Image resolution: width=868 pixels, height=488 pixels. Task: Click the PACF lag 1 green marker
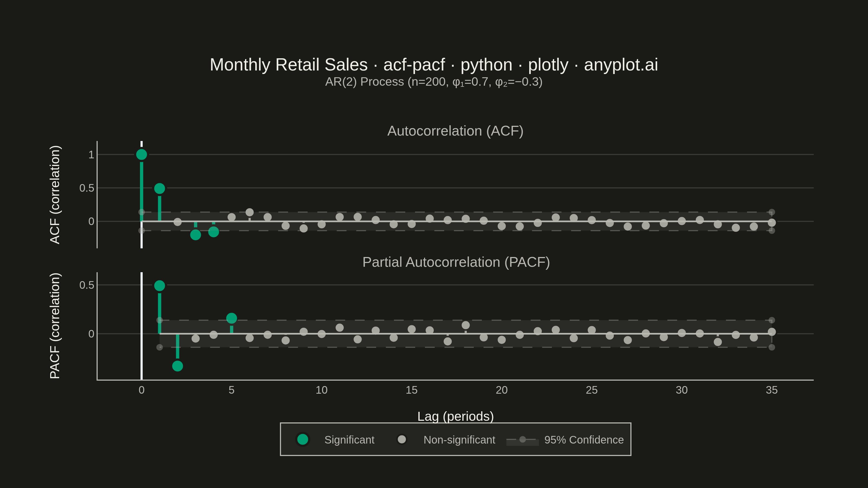click(160, 285)
